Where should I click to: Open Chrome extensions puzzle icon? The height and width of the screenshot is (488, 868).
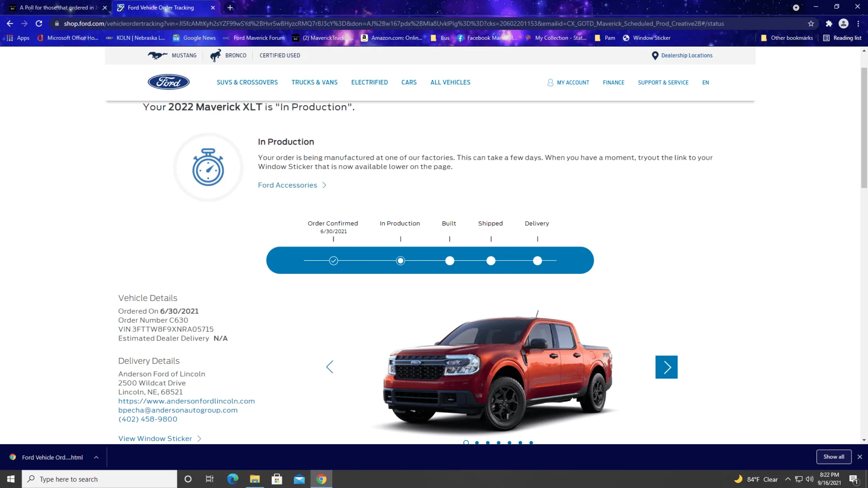pos(829,23)
